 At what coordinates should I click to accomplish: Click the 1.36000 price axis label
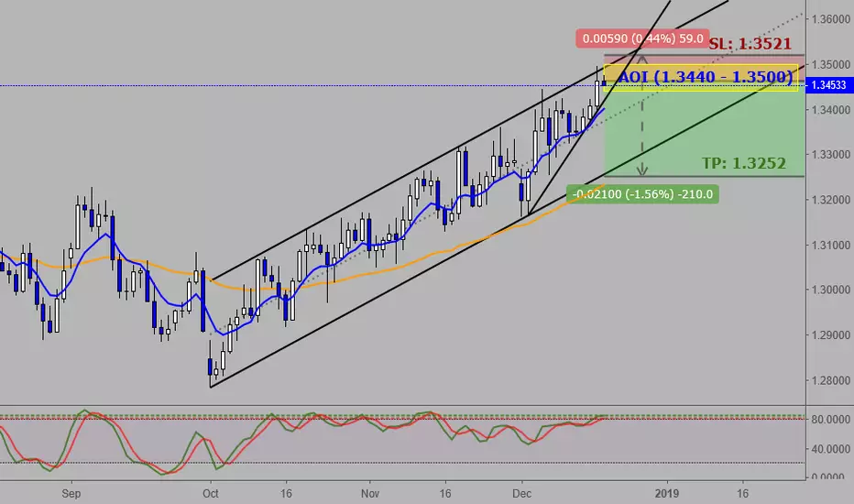[830, 19]
